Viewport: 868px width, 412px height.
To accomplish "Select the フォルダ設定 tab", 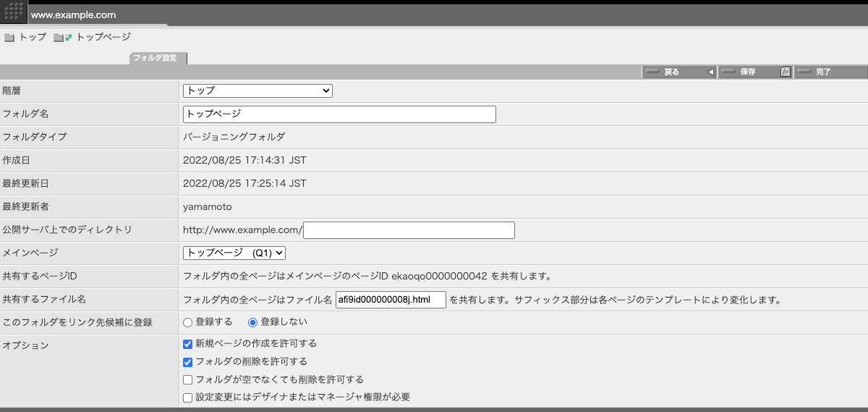I will click(158, 58).
